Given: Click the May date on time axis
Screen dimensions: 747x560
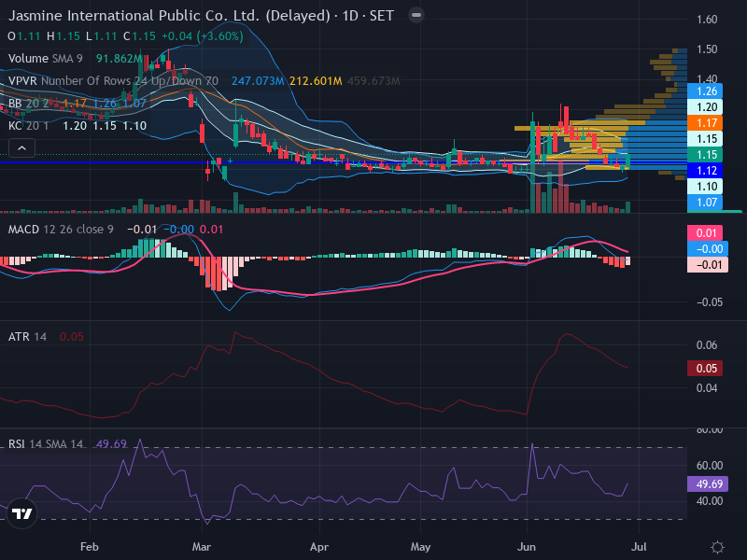Looking at the screenshot, I should coord(421,547).
